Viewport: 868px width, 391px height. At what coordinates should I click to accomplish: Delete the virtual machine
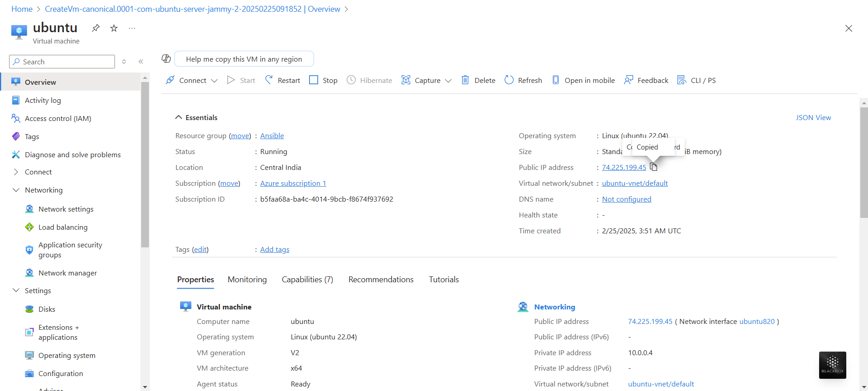(478, 80)
